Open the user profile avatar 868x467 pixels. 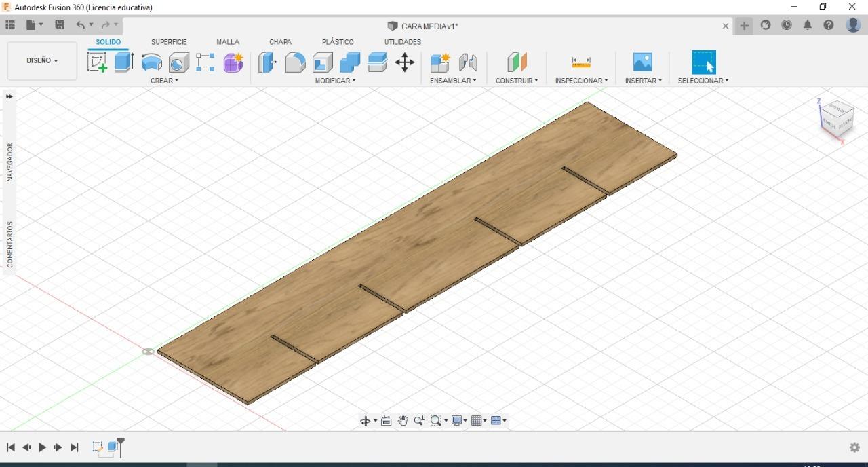(x=853, y=25)
